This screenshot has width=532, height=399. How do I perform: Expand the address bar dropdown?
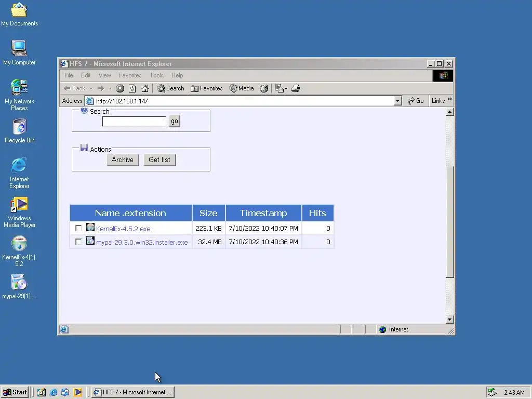coord(398,101)
